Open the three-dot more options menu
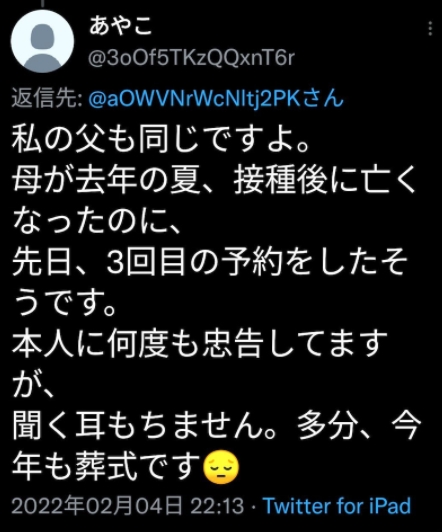Screen dimensions: 442x532 pyautogui.click(x=430, y=28)
